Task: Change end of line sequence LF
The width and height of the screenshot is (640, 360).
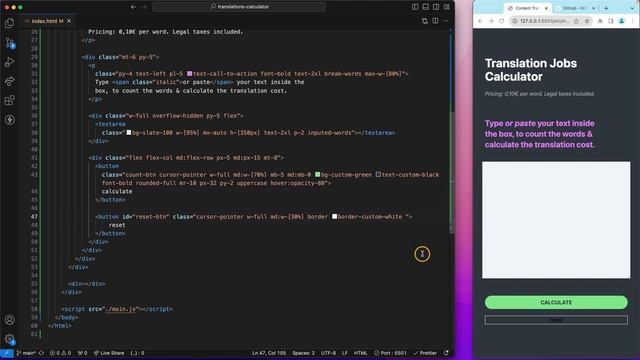Action: (345, 353)
